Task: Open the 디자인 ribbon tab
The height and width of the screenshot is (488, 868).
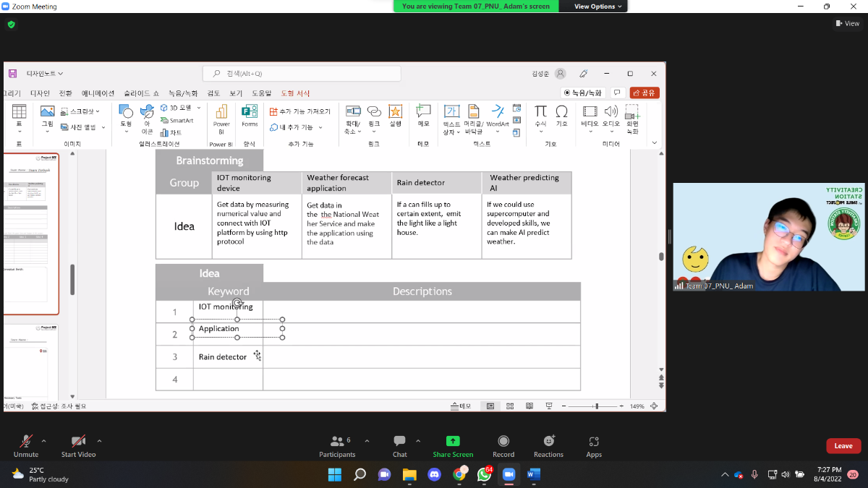Action: pos(40,93)
